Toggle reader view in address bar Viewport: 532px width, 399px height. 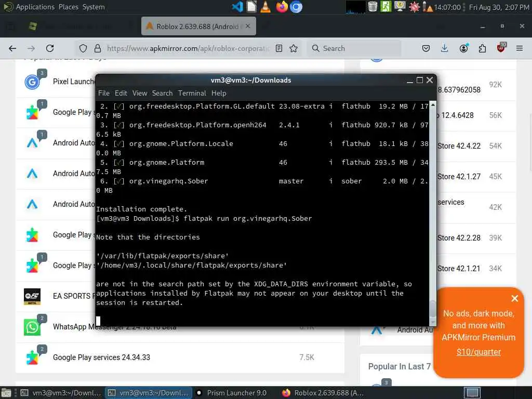tap(279, 48)
